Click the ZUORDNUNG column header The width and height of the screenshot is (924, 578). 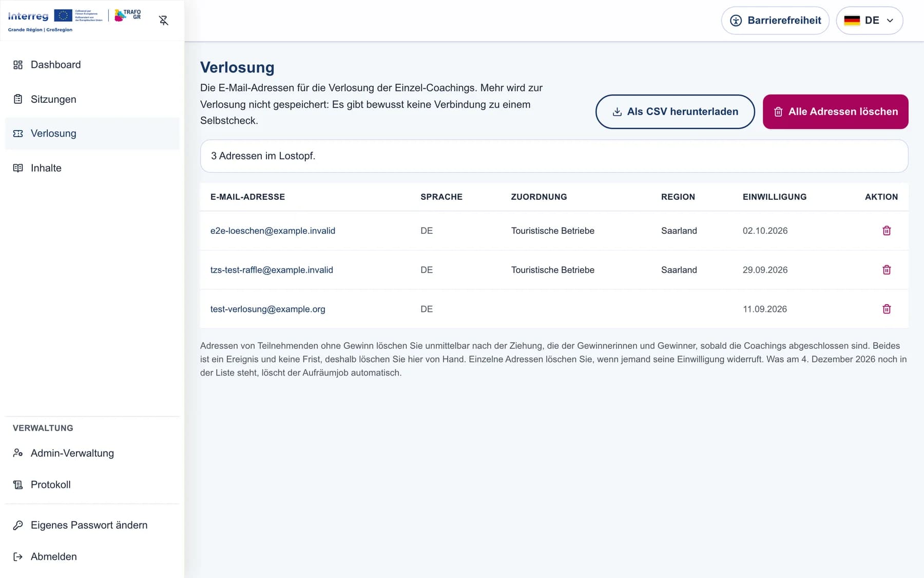coord(539,197)
